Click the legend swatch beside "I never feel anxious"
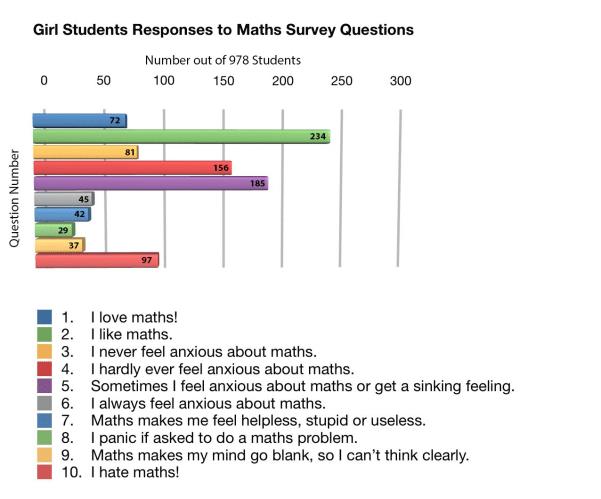Viewport: 601px width, 499px height. [43, 351]
